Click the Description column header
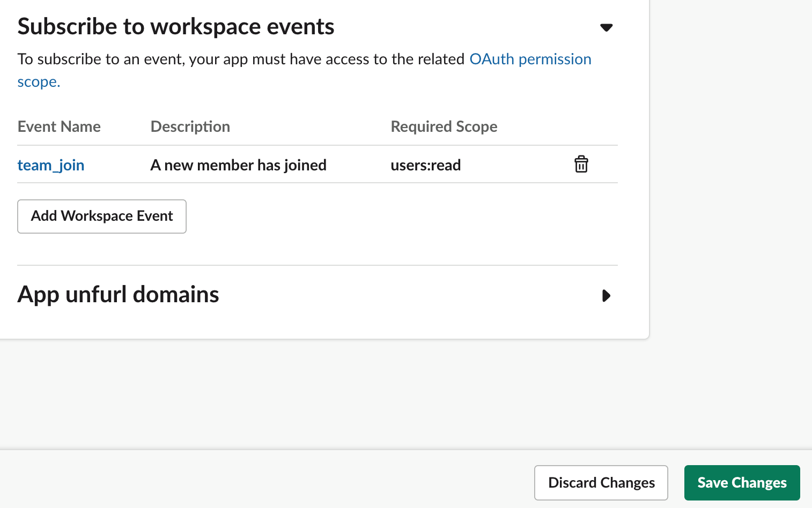 [x=190, y=126]
